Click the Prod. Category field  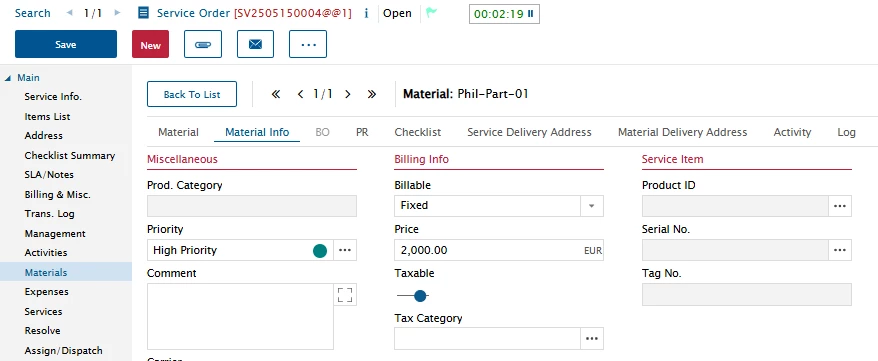tap(251, 206)
